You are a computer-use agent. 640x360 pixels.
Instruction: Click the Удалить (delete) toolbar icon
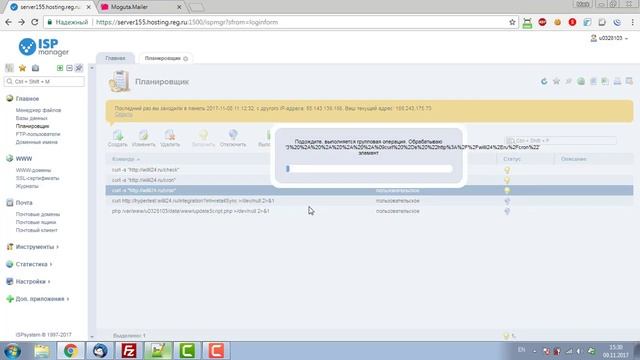(x=170, y=138)
